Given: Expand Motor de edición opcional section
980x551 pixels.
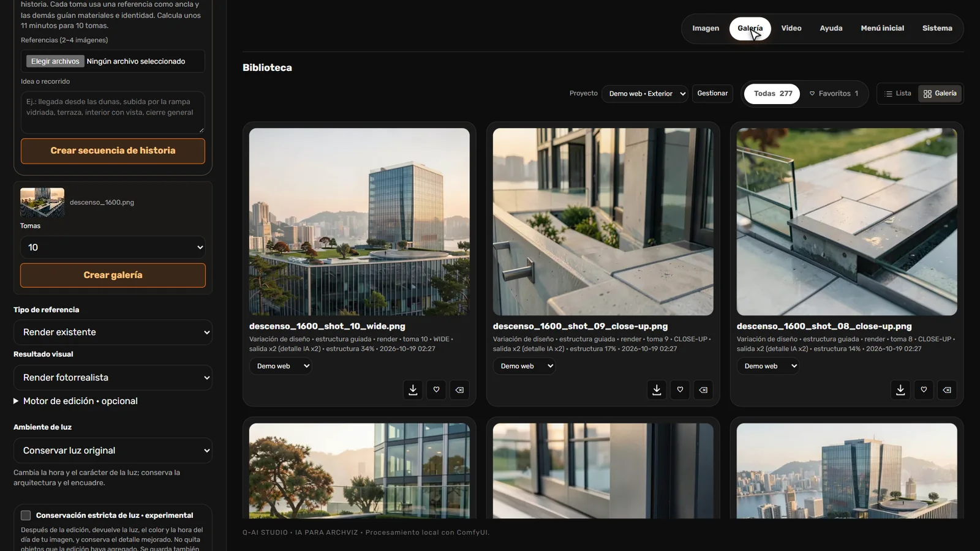Looking at the screenshot, I should tap(75, 401).
